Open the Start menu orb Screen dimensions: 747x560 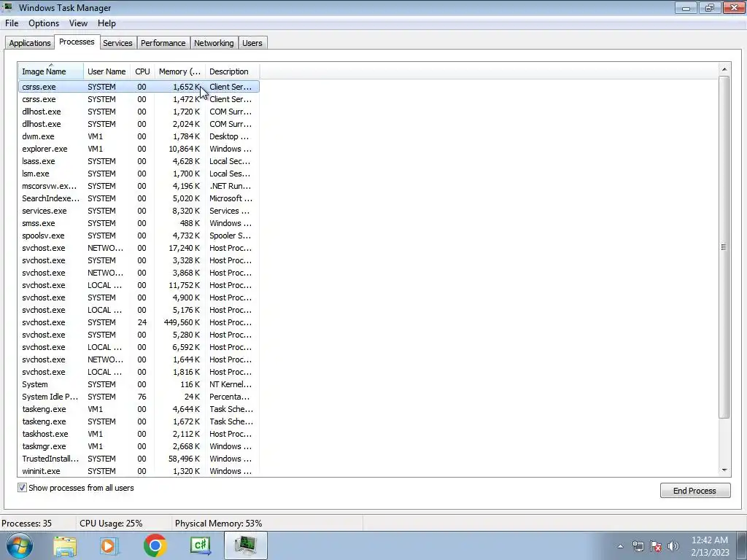(x=20, y=545)
